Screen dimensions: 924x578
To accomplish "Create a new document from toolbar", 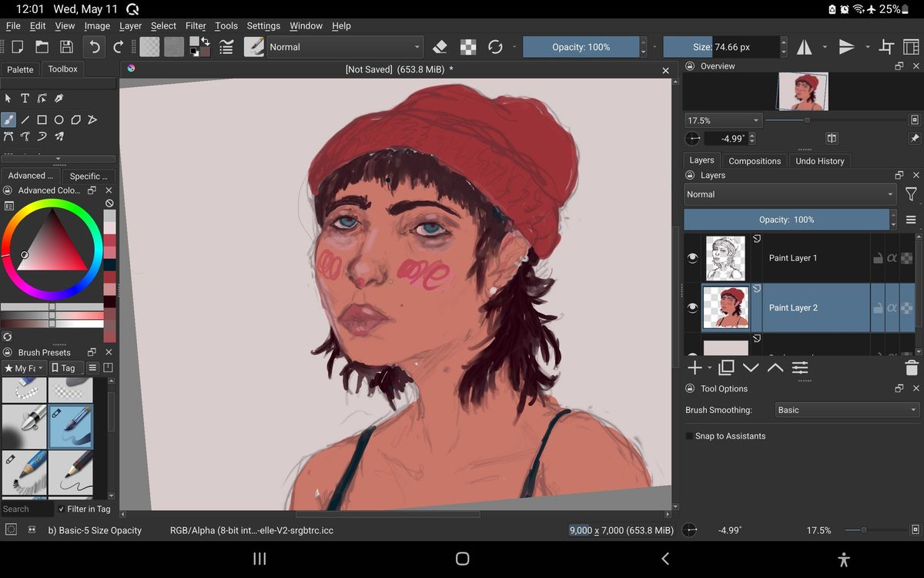I will point(17,47).
